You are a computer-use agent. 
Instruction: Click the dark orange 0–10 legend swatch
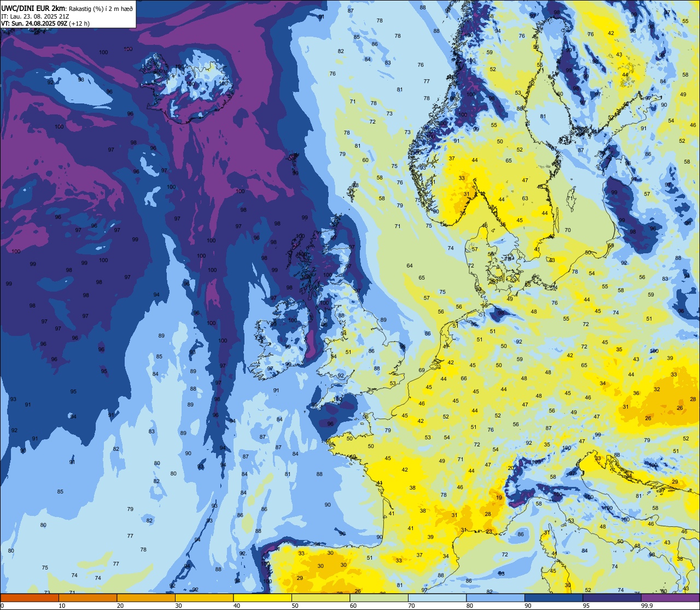[x=30, y=598]
